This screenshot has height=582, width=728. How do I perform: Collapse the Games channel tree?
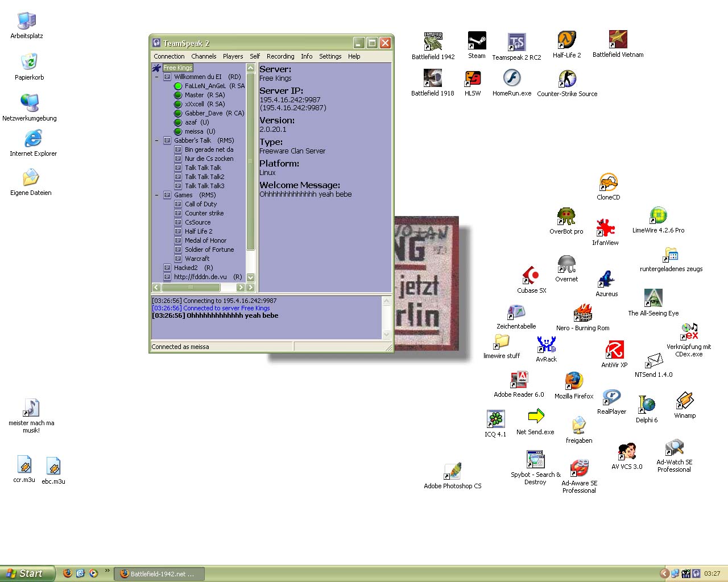156,195
